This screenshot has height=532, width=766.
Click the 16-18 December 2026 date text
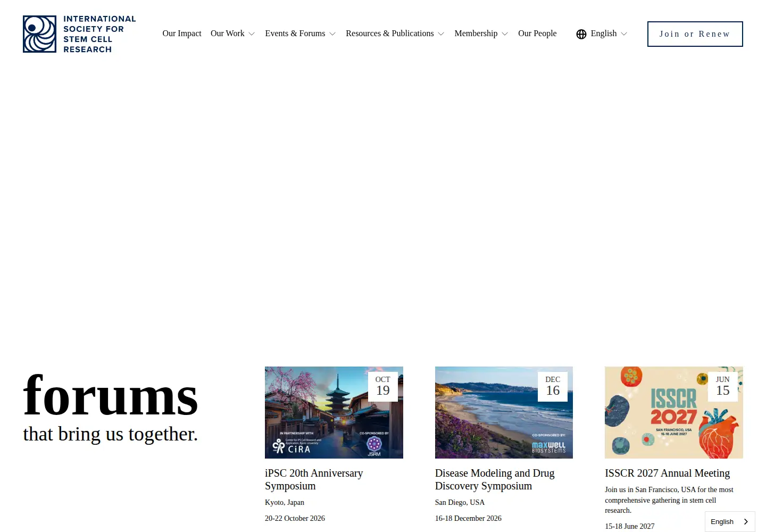(468, 518)
